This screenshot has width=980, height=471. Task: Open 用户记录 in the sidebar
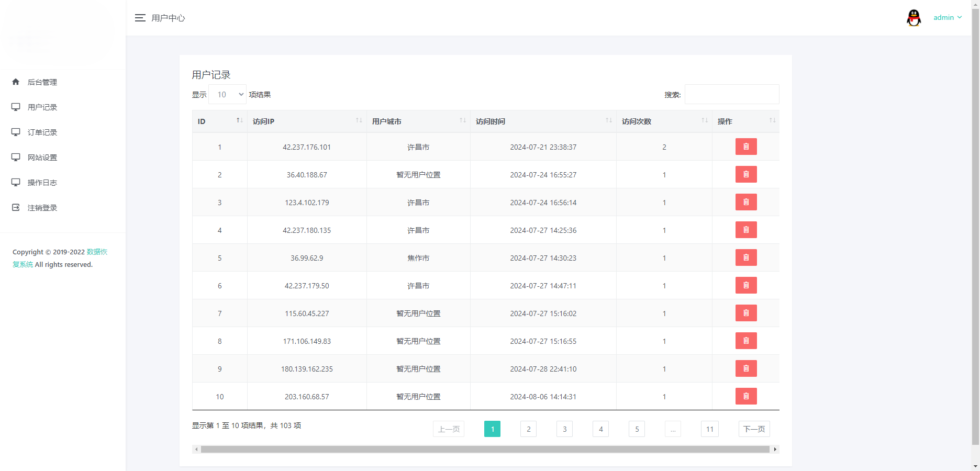[x=42, y=107]
